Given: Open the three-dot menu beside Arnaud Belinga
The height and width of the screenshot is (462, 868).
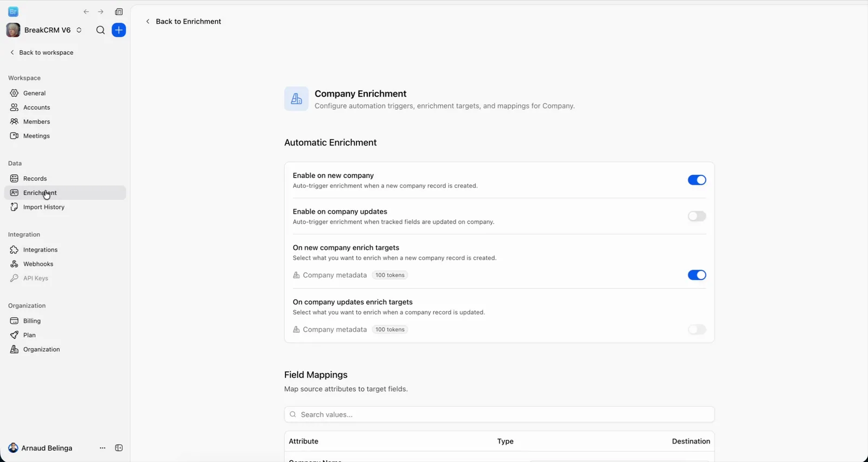Looking at the screenshot, I should tap(103, 448).
